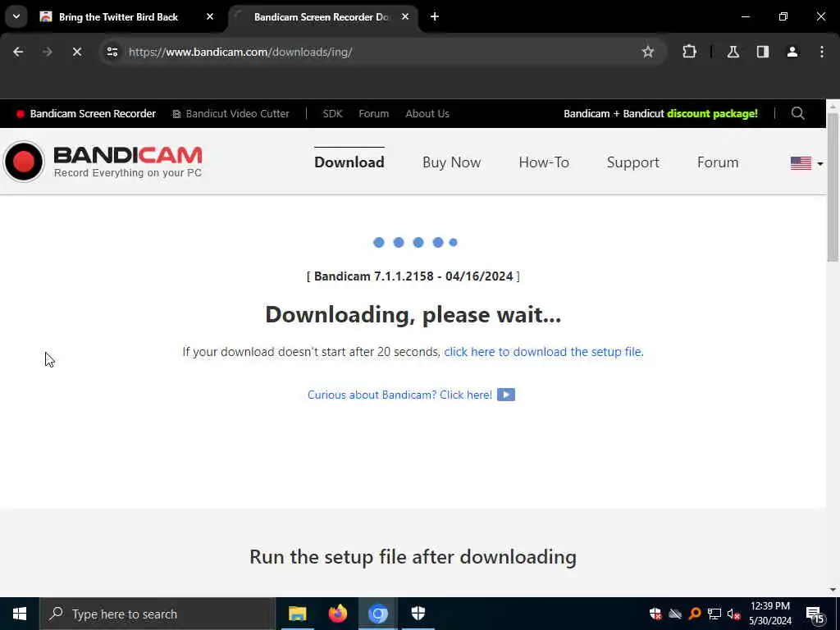Open the tab search dropdown arrow
Viewport: 840px width, 630px height.
(x=16, y=16)
